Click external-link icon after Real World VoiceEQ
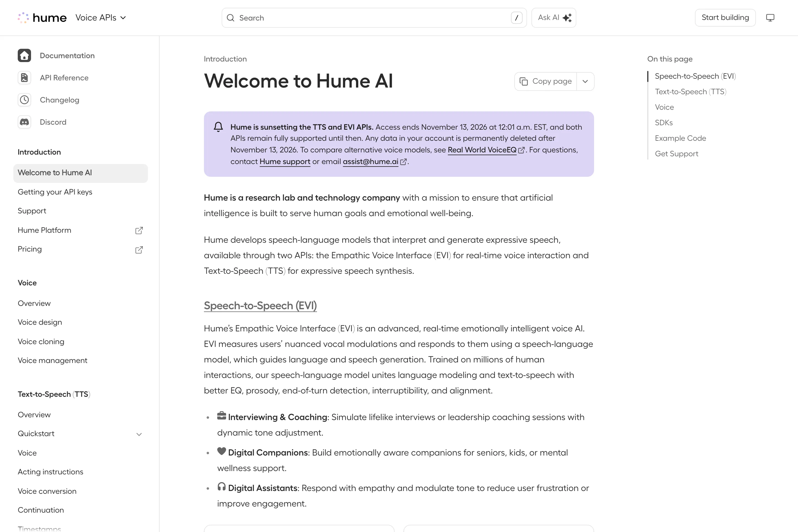Image resolution: width=798 pixels, height=532 pixels. (521, 150)
